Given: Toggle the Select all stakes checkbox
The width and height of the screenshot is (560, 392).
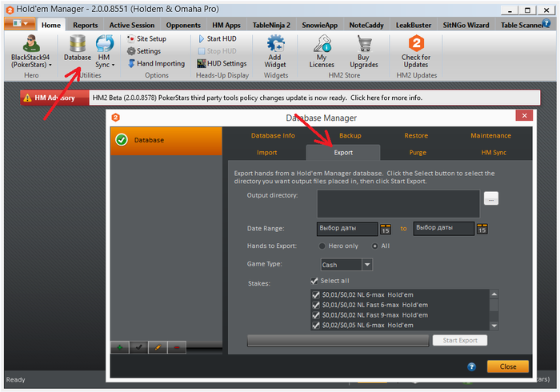Looking at the screenshot, I should tap(314, 281).
